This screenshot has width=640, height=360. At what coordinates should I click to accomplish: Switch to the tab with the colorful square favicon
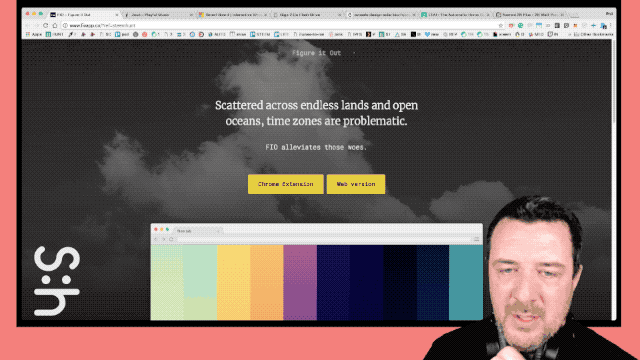pos(232,15)
